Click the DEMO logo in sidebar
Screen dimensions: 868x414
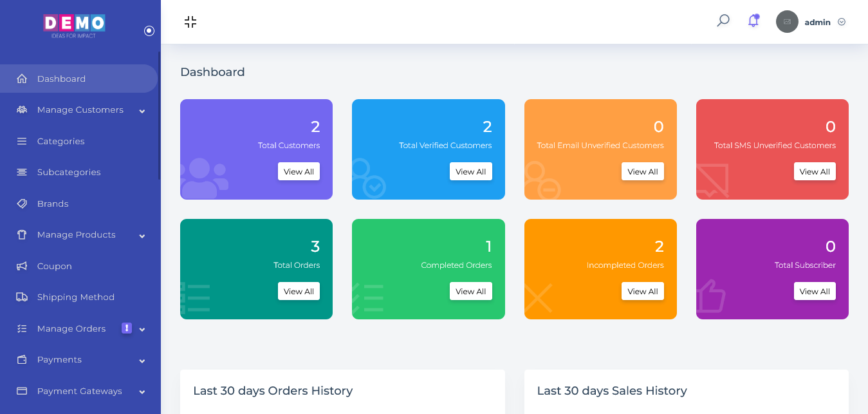[74, 24]
